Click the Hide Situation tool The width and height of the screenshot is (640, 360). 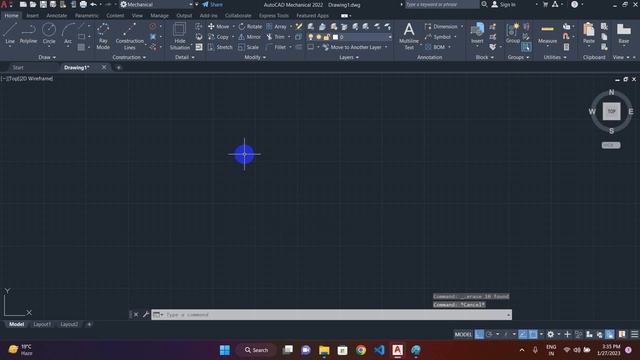coord(180,36)
